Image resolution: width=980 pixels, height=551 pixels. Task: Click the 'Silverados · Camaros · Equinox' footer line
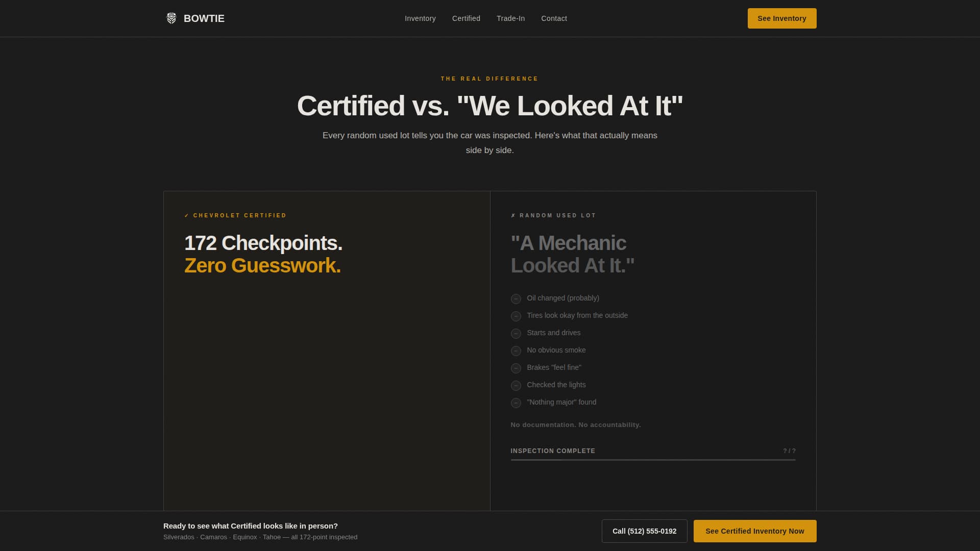click(x=260, y=537)
